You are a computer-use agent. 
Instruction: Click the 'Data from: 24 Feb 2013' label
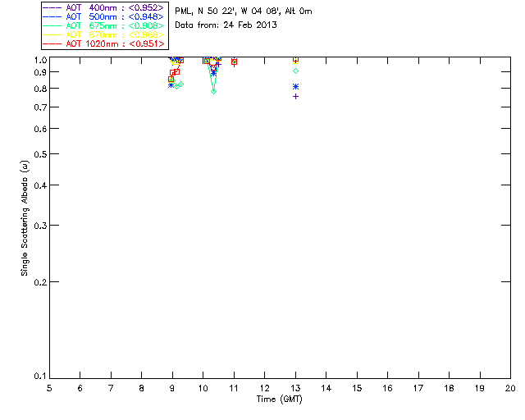click(x=226, y=25)
